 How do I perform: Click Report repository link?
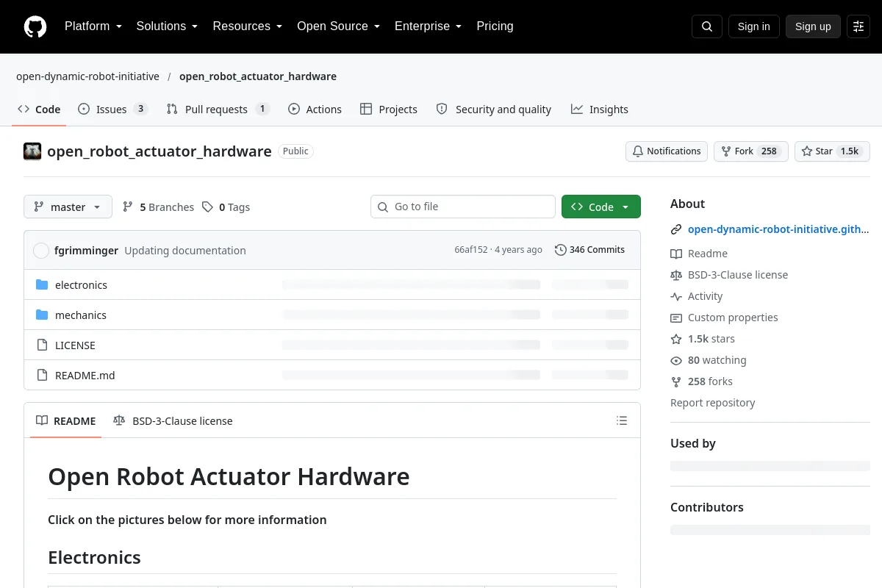[713, 403]
